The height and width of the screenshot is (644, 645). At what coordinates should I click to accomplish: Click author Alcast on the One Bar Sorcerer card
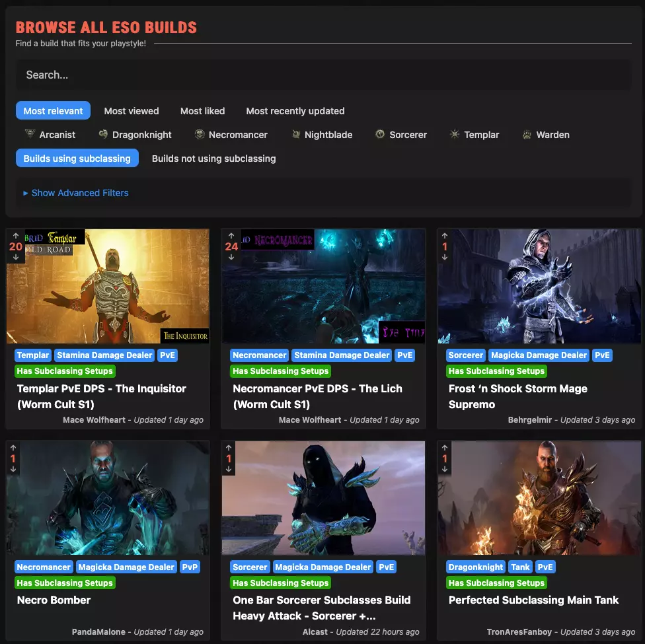(x=315, y=632)
